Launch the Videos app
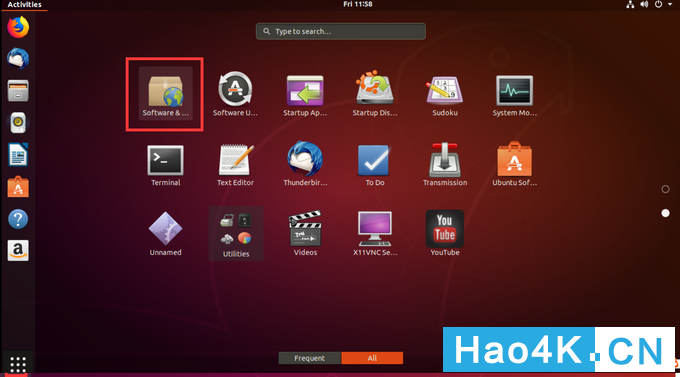The image size is (680, 377). 305,233
